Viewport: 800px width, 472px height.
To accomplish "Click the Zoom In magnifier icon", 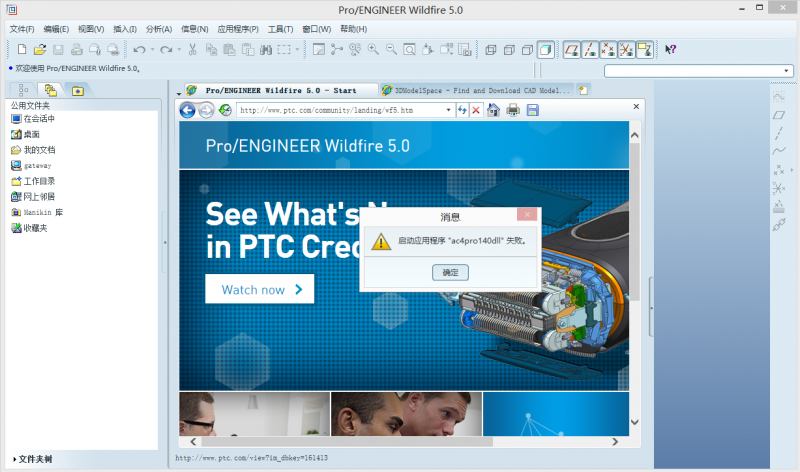I will click(373, 49).
